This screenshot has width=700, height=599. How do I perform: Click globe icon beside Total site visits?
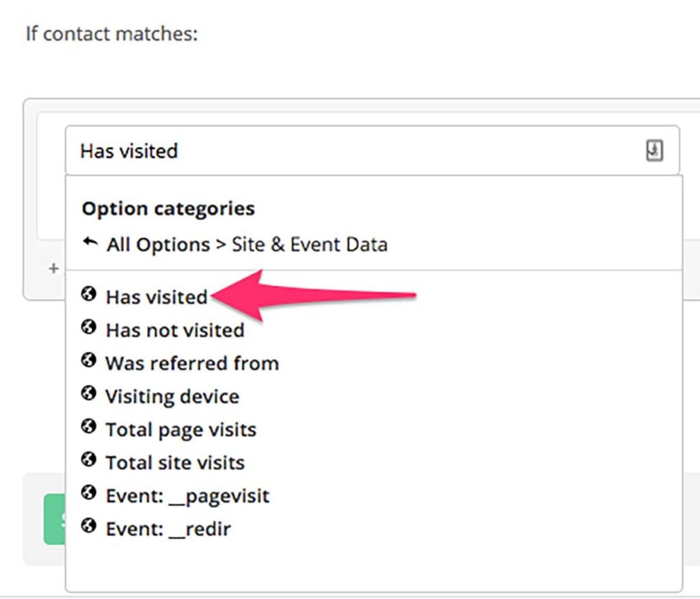pyautogui.click(x=88, y=460)
